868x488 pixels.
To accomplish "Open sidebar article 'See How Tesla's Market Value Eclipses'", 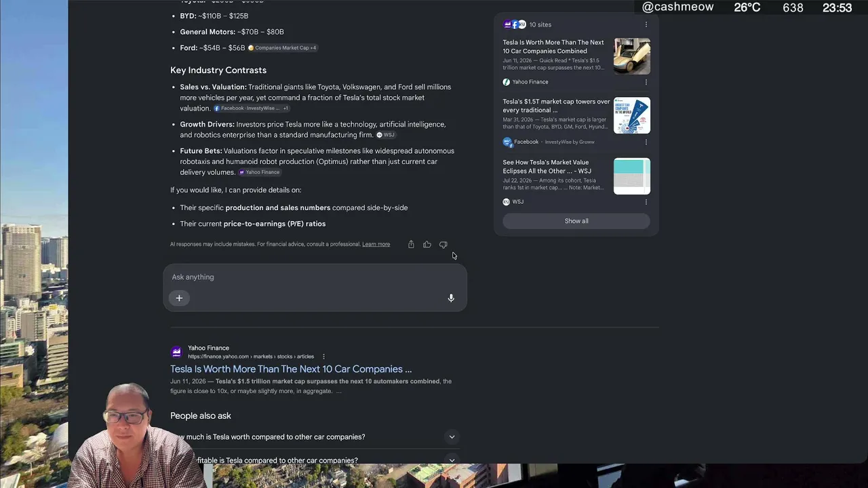I will pyautogui.click(x=547, y=167).
